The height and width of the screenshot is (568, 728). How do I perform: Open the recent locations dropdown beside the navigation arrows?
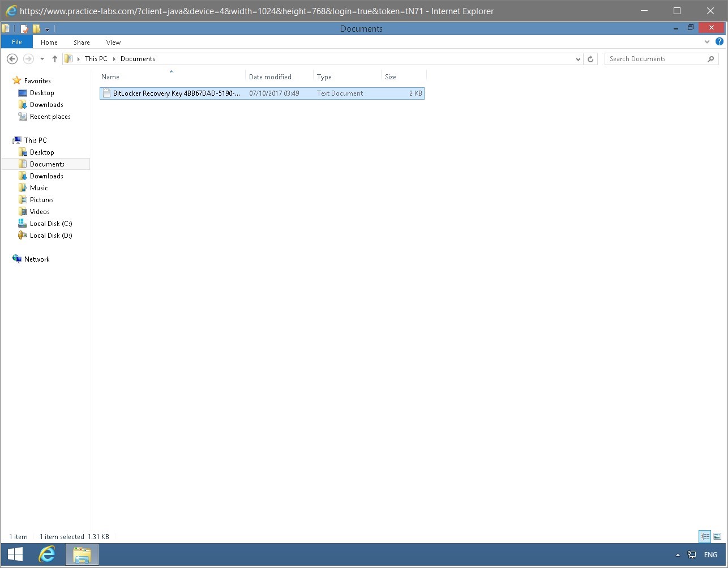click(41, 58)
